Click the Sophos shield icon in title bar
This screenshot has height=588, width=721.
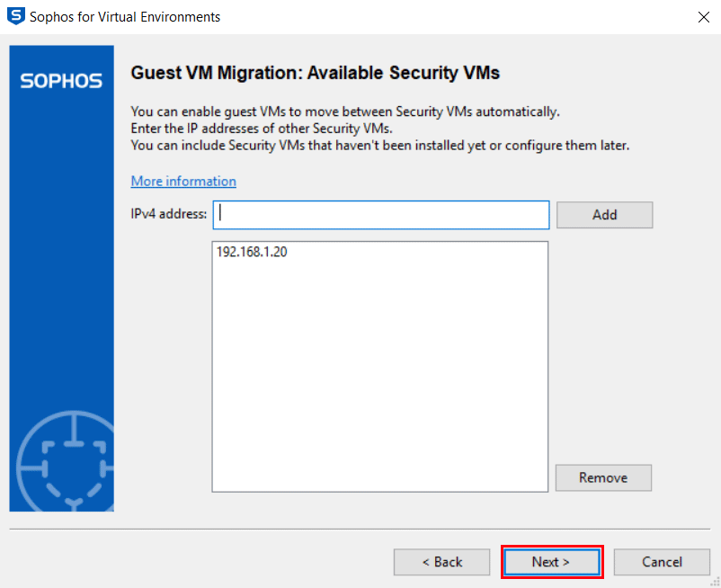pyautogui.click(x=15, y=16)
